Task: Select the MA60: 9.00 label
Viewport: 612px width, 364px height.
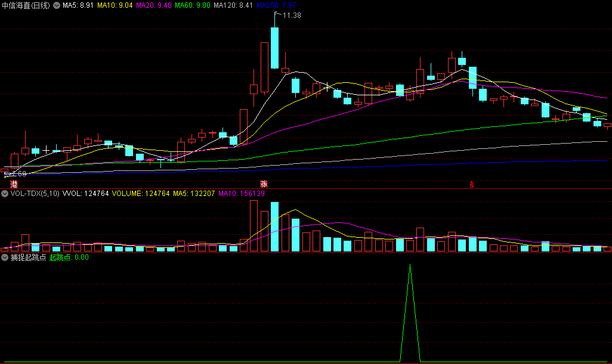Action: 193,5
